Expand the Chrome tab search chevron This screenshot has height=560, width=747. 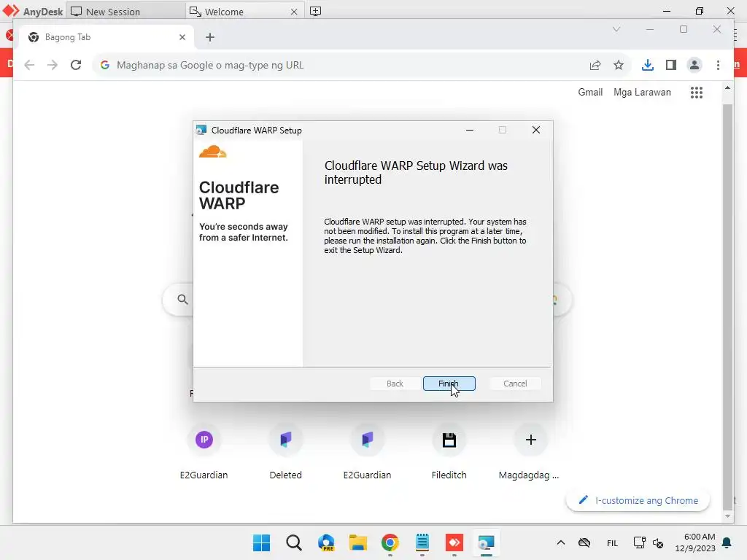point(616,29)
